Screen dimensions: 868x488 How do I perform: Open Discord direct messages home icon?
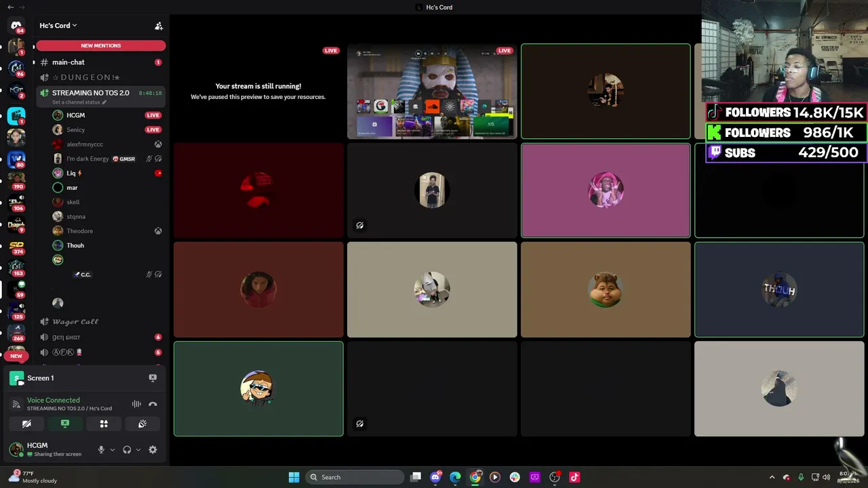coord(16,25)
